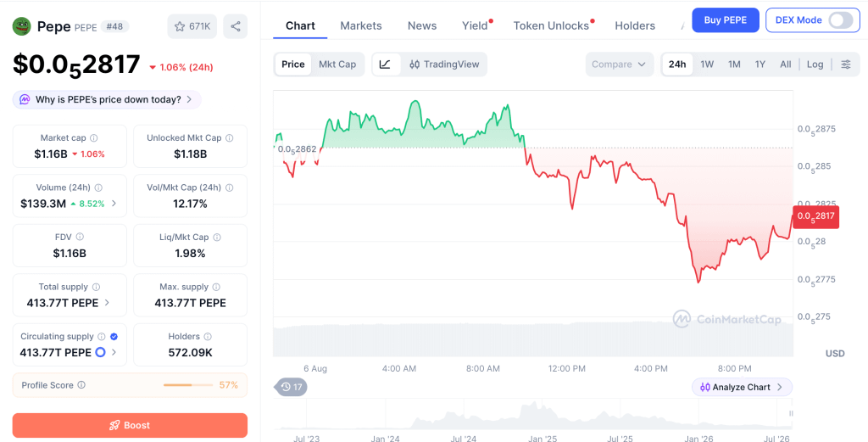Open info icon next to Circulating supply
Viewport: 868px width, 442px height.
102,336
